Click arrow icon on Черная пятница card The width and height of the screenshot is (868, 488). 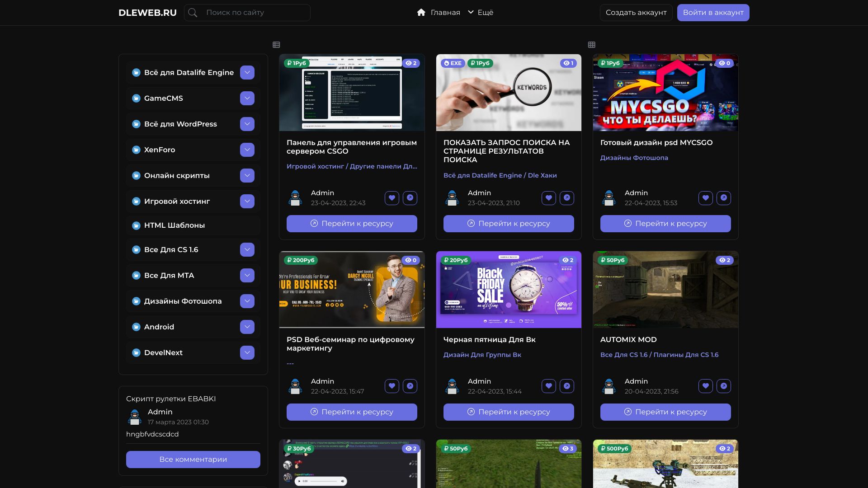[x=567, y=386]
